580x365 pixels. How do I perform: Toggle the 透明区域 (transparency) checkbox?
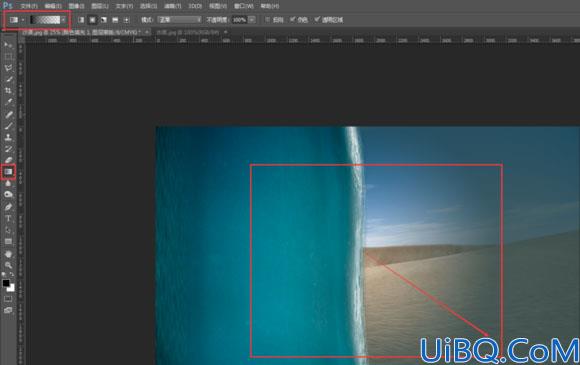[317, 20]
